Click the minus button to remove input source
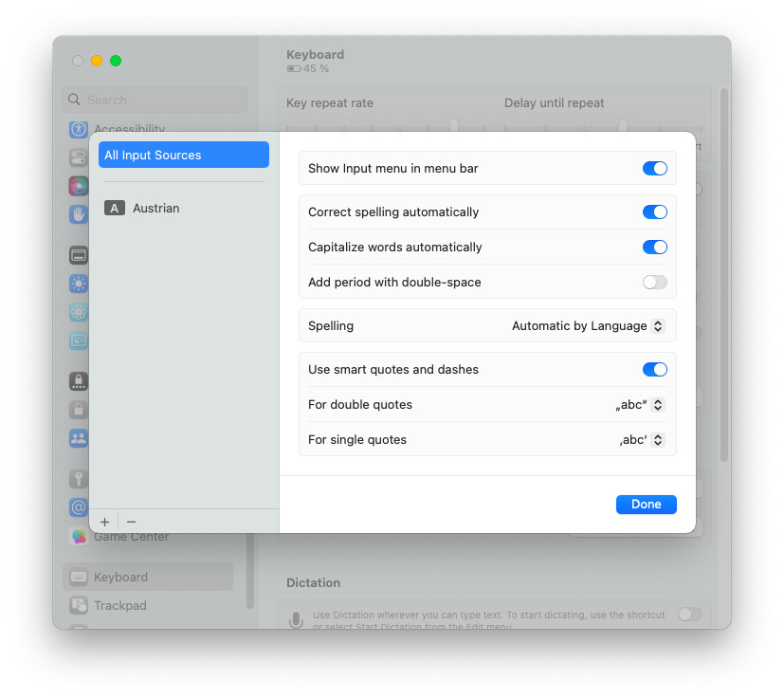 point(132,522)
